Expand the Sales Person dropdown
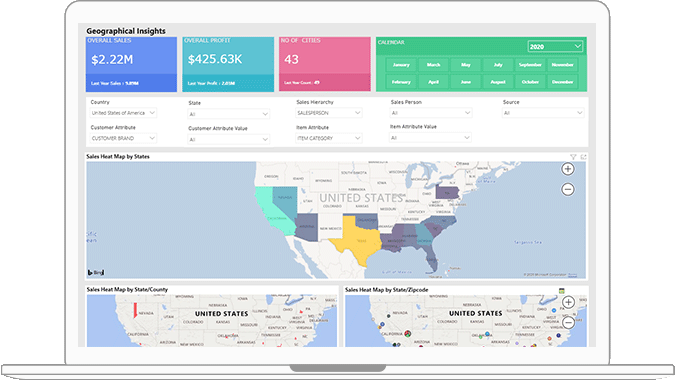 pyautogui.click(x=430, y=113)
